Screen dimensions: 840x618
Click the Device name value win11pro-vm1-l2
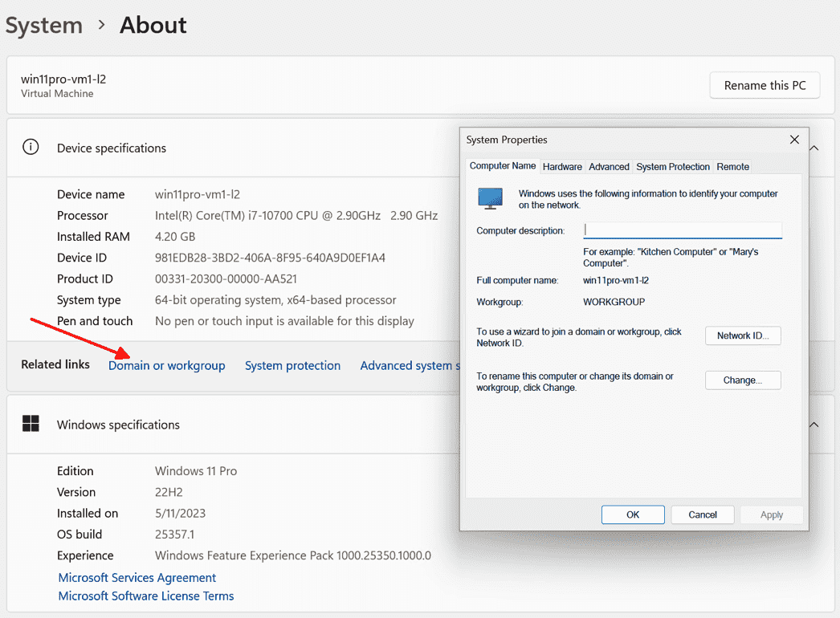click(x=197, y=194)
